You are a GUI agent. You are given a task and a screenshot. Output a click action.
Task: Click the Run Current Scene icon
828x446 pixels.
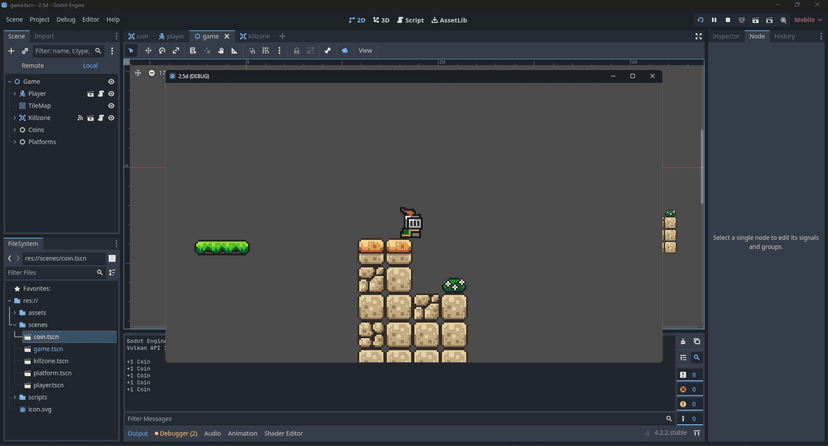click(756, 20)
